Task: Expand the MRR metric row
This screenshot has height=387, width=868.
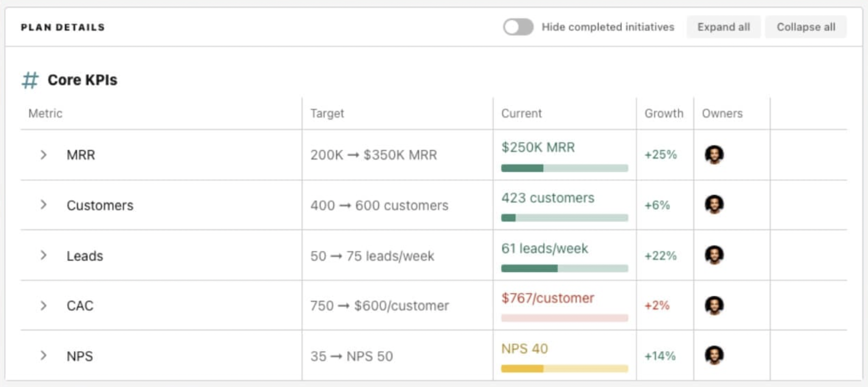Action: [43, 155]
